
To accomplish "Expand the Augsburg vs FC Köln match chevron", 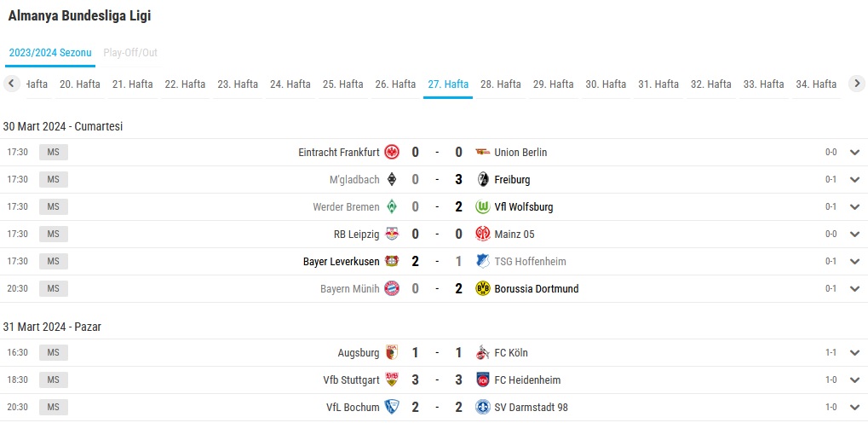I will coord(854,353).
